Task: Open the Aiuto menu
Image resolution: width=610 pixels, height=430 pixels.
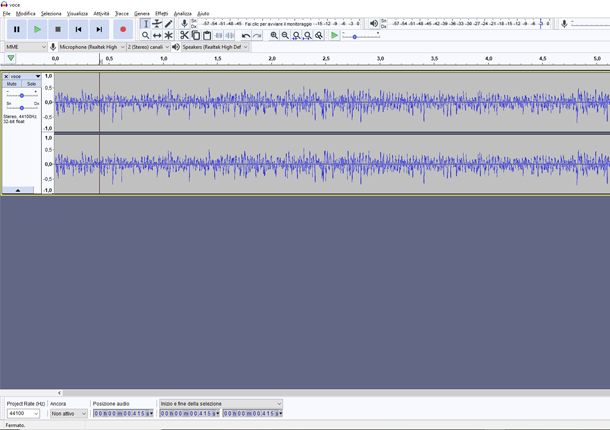Action: click(203, 14)
